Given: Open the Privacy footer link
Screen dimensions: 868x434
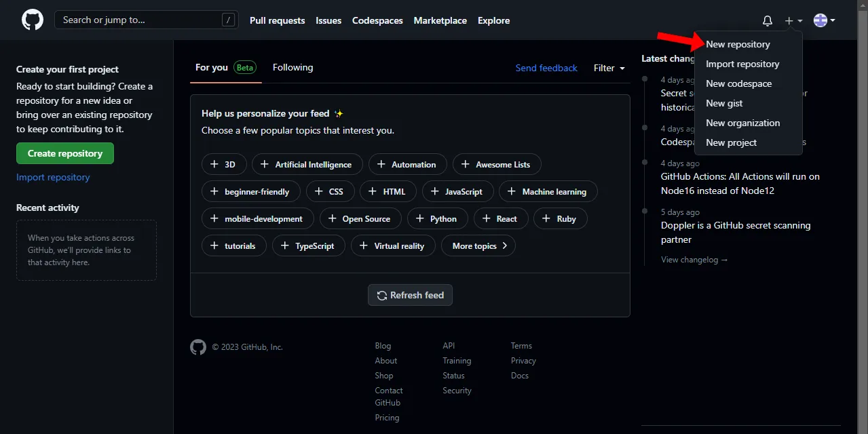Looking at the screenshot, I should point(523,361).
